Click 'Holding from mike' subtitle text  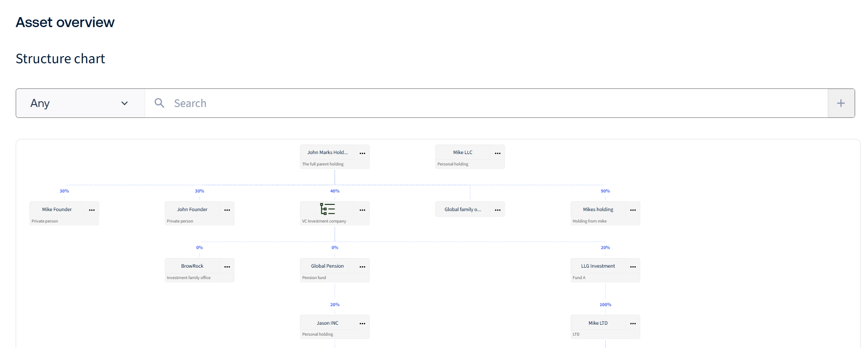click(589, 221)
